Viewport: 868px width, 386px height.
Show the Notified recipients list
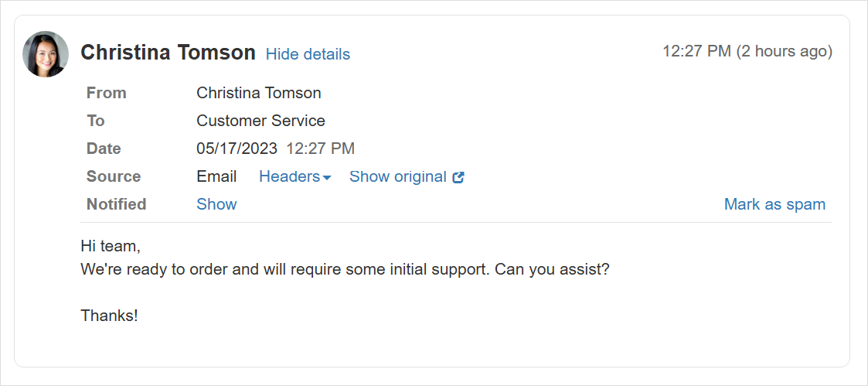[x=216, y=204]
